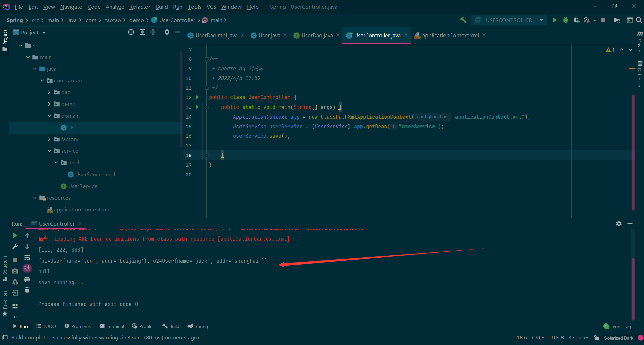Click the Profile run icon in toolbar
The height and width of the screenshot is (345, 644).
[586, 20]
